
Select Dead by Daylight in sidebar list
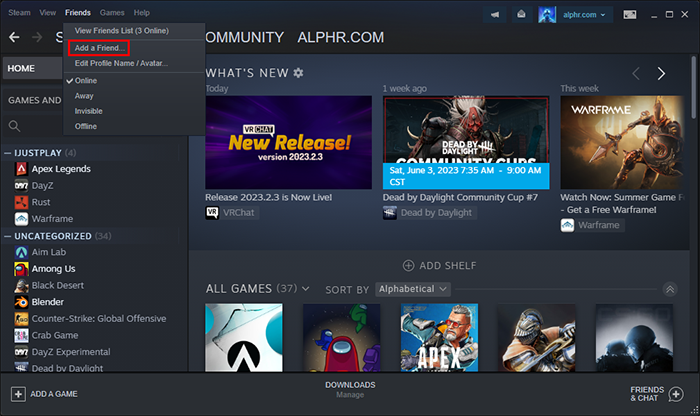coord(67,367)
